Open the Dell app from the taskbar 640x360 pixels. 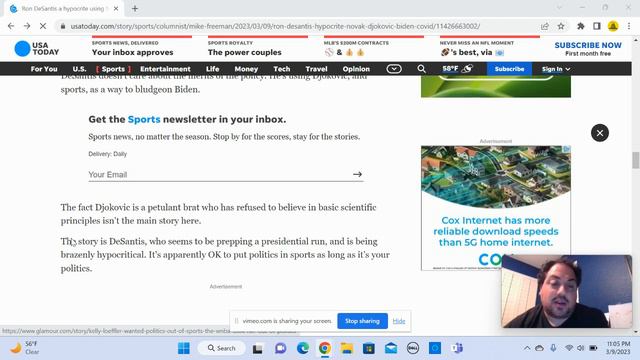413,348
